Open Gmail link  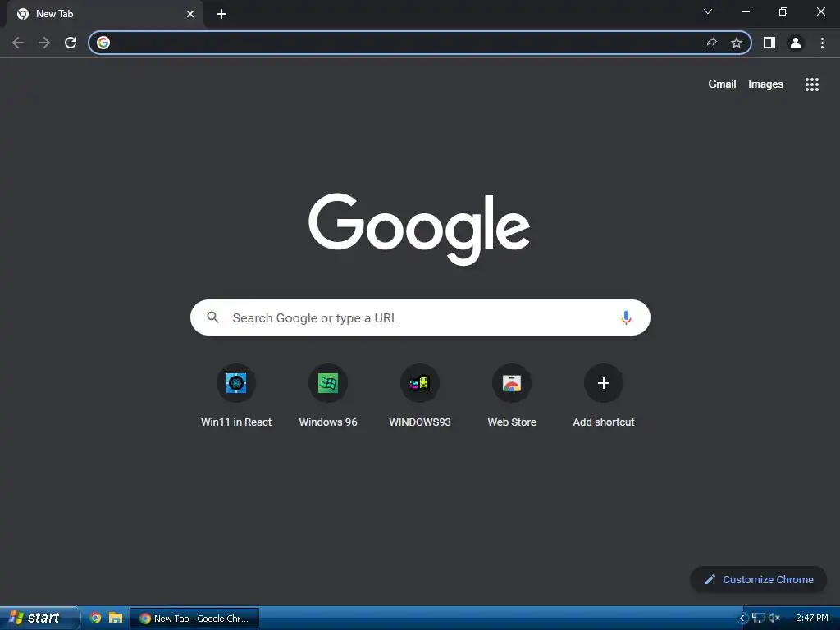click(722, 84)
